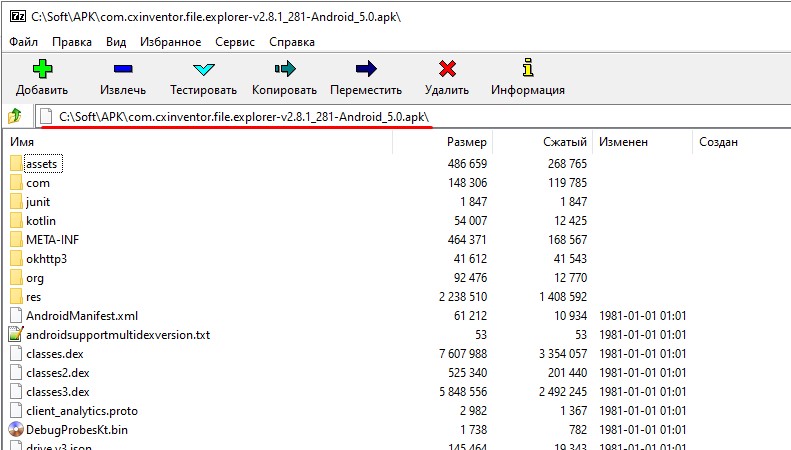Select the DebugProbesKt.bin file name
The image size is (791, 450).
pyautogui.click(x=77, y=430)
